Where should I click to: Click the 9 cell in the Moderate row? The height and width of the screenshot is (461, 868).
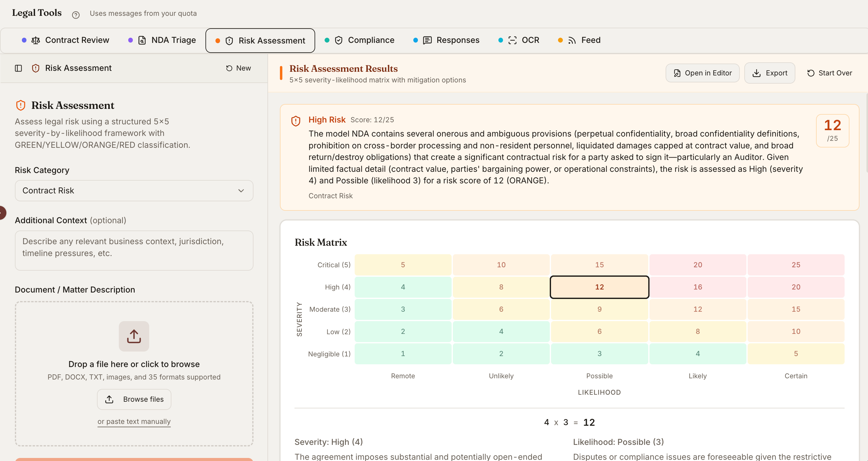coord(599,309)
